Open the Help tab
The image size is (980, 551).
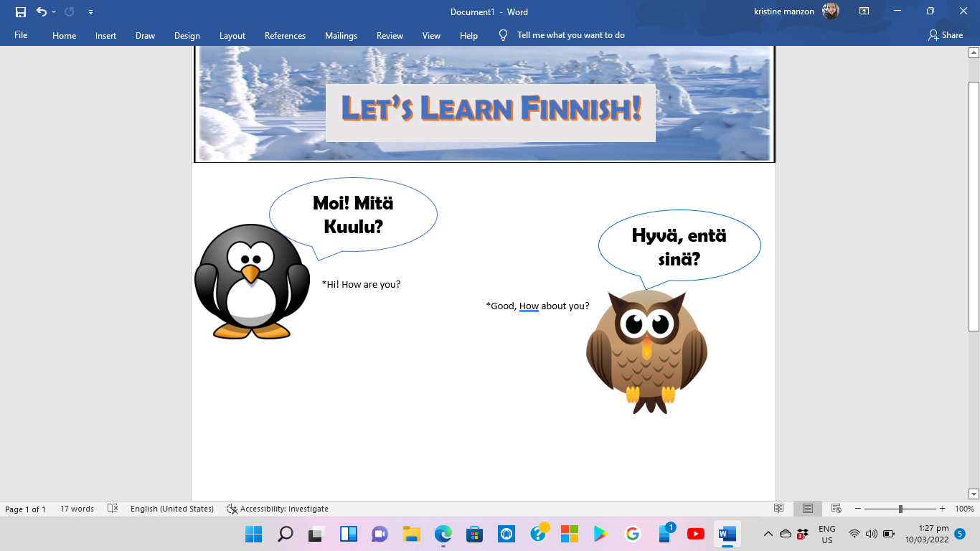(x=468, y=35)
